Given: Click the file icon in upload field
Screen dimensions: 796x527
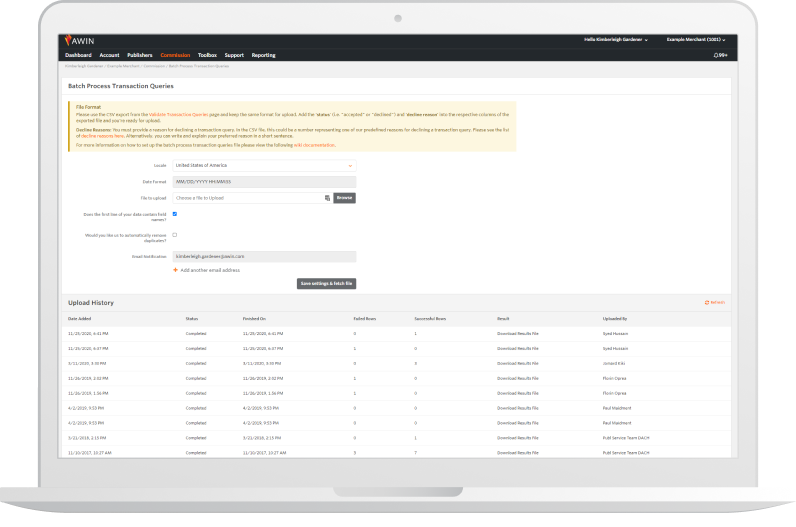Looking at the screenshot, I should (327, 198).
